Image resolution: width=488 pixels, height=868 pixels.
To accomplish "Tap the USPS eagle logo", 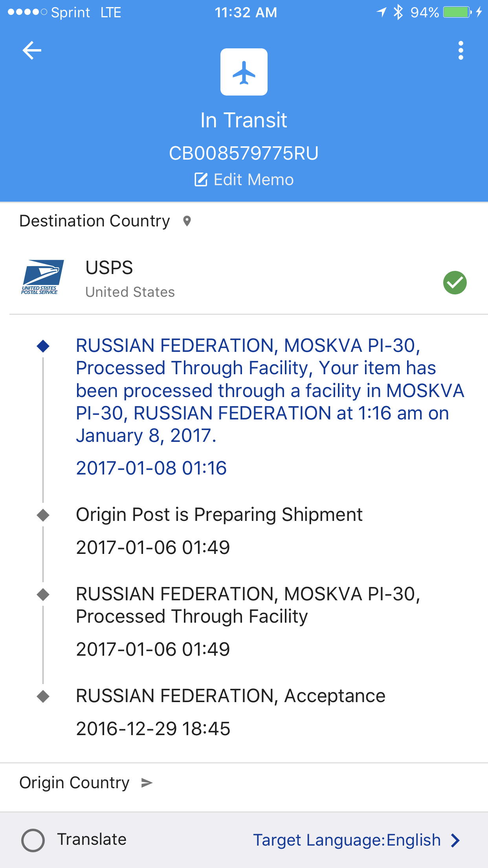I will [x=42, y=277].
